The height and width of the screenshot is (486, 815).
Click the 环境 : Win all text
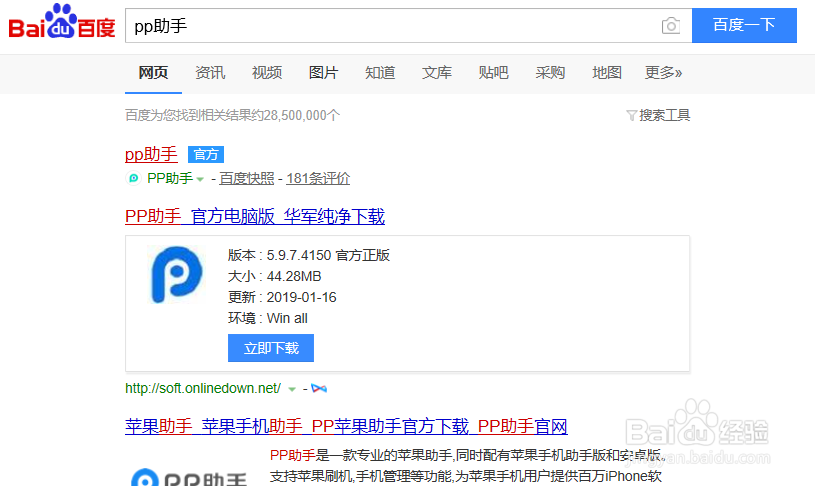click(x=268, y=318)
